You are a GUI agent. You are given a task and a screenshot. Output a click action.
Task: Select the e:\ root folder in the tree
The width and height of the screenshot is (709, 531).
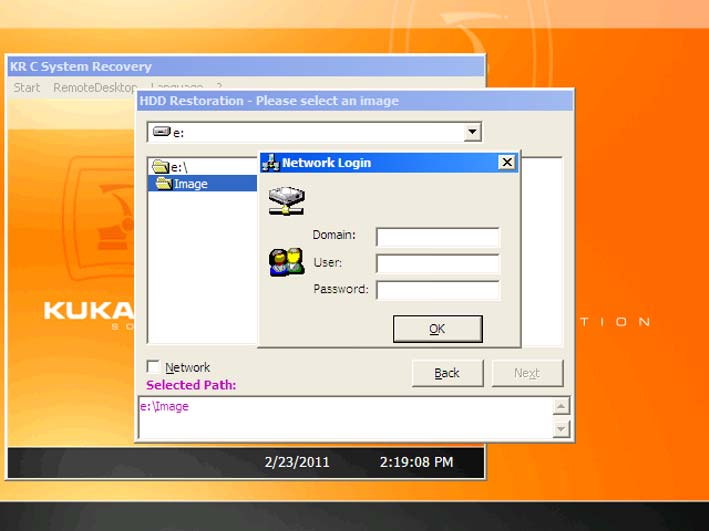coord(177,167)
